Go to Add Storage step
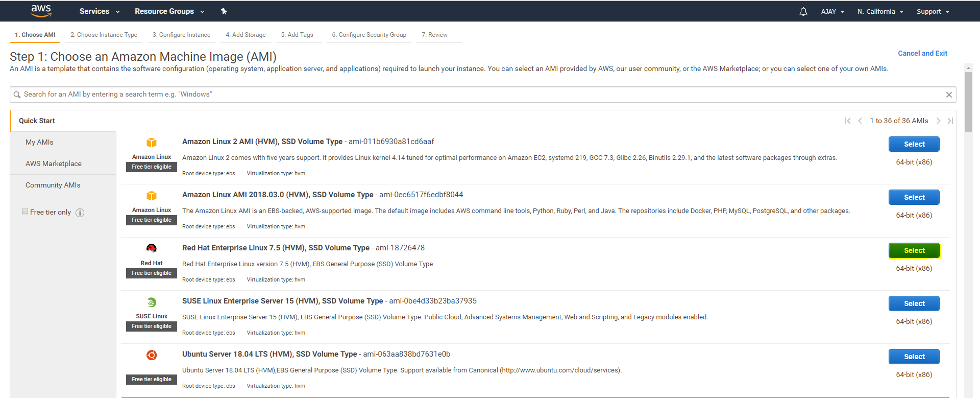 click(x=246, y=35)
